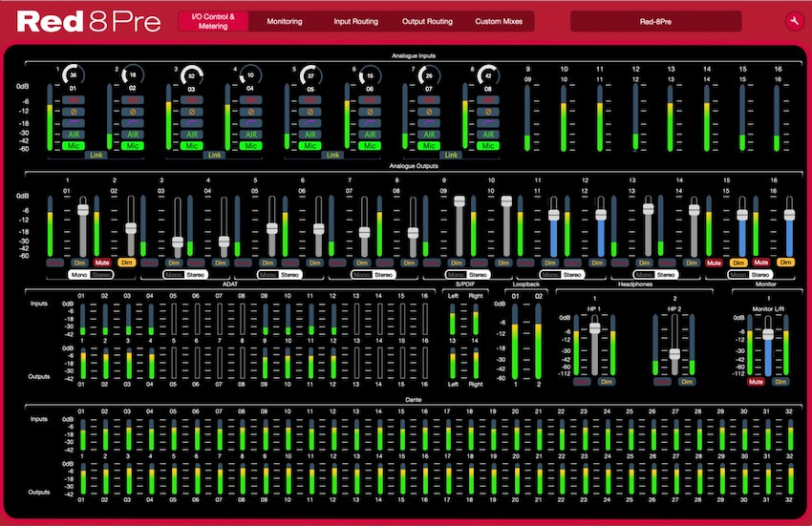Viewport: 812px width, 526px height.
Task: Enable AIR mode on analogue input 8
Action: (488, 135)
